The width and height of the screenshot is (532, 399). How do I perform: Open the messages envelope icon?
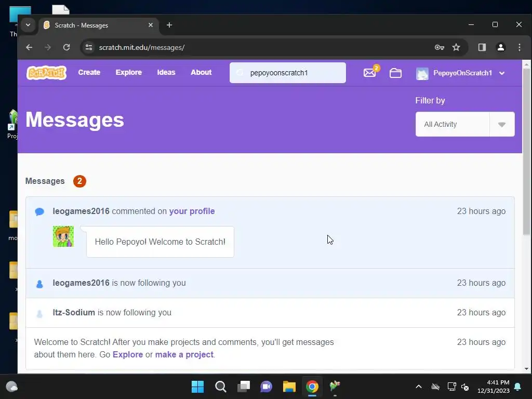369,73
